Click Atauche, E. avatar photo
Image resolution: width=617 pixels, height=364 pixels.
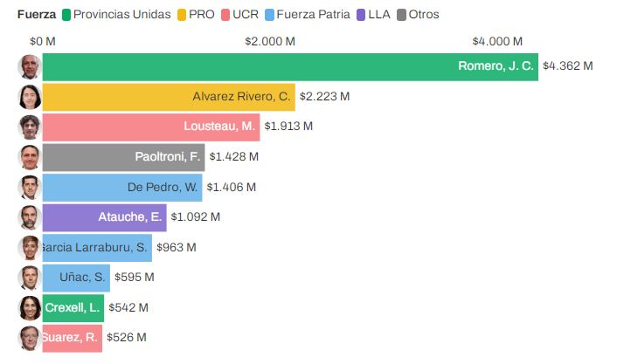click(x=30, y=217)
